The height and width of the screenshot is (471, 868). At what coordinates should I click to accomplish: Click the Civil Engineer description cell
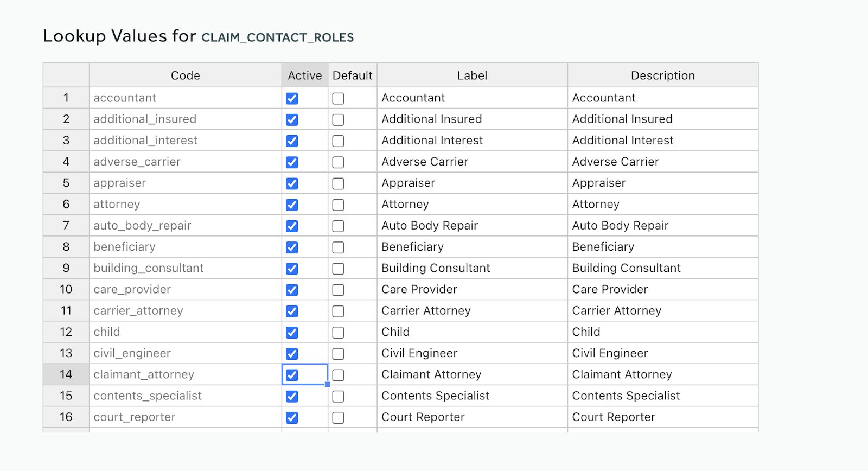(x=663, y=353)
